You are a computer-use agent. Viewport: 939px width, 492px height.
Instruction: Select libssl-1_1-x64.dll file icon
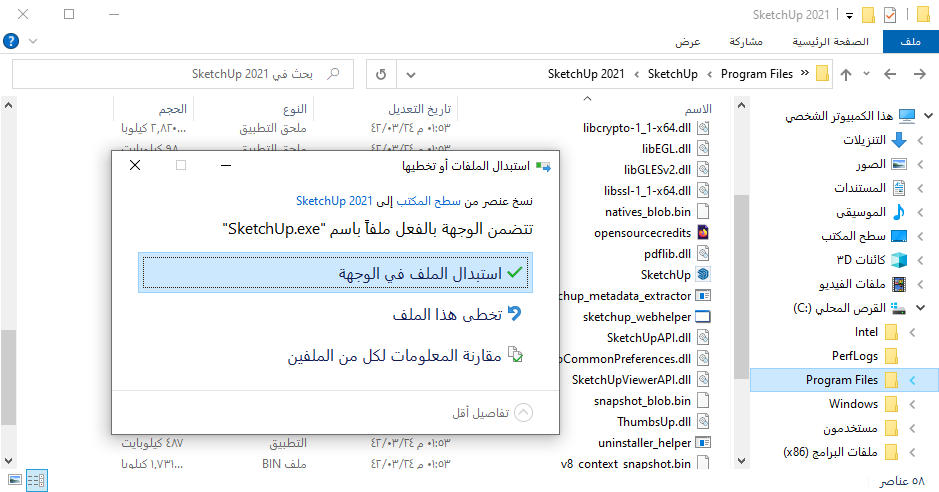(x=703, y=190)
